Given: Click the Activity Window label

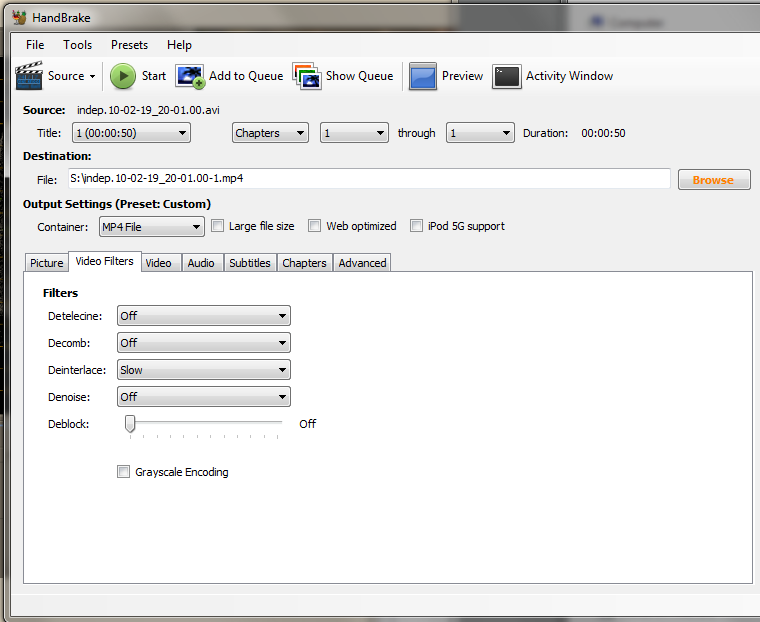Looking at the screenshot, I should [x=570, y=76].
